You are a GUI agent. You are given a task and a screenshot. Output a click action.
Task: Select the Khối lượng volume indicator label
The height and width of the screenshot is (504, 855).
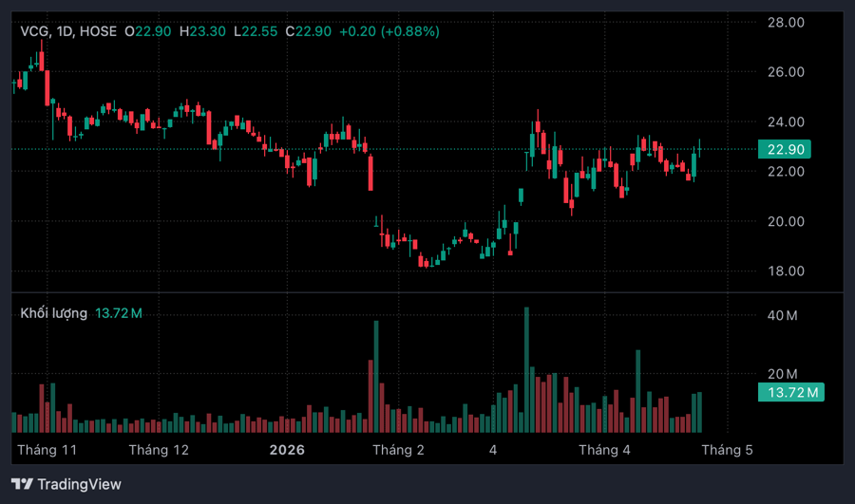point(53,313)
